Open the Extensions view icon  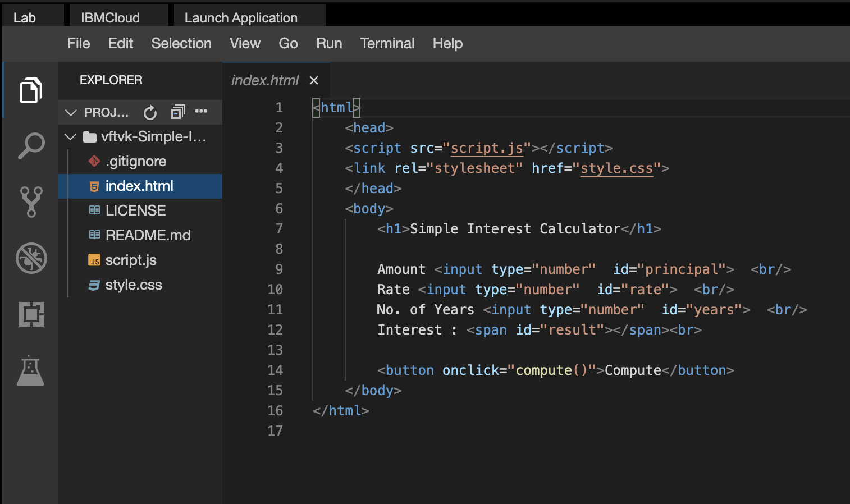(x=31, y=314)
